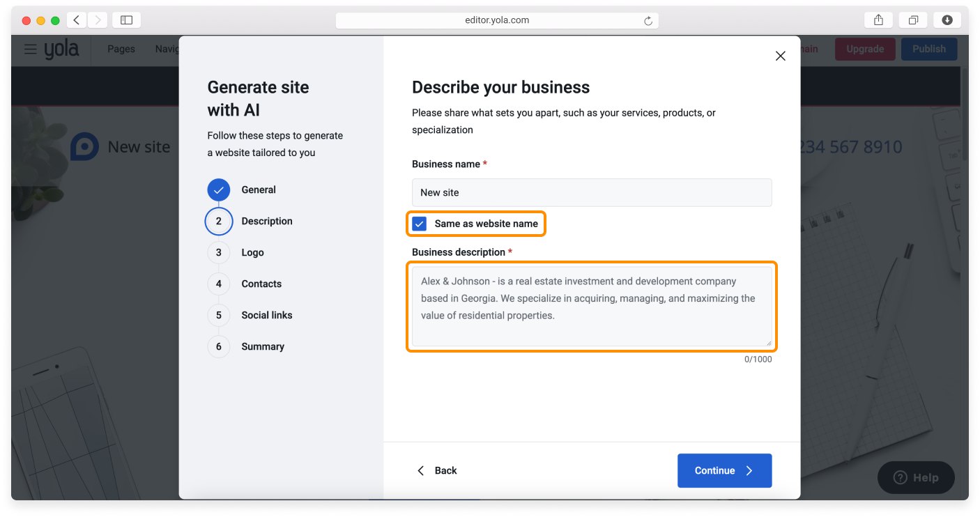Viewport: 980px width, 517px height.
Task: Click the completed General step checkmark
Action: (218, 190)
